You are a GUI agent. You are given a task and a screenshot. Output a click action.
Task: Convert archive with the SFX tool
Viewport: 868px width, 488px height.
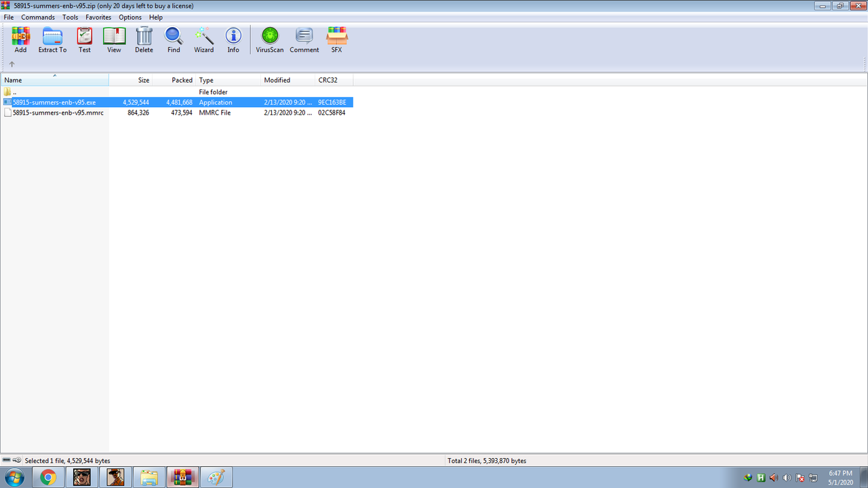tap(336, 40)
